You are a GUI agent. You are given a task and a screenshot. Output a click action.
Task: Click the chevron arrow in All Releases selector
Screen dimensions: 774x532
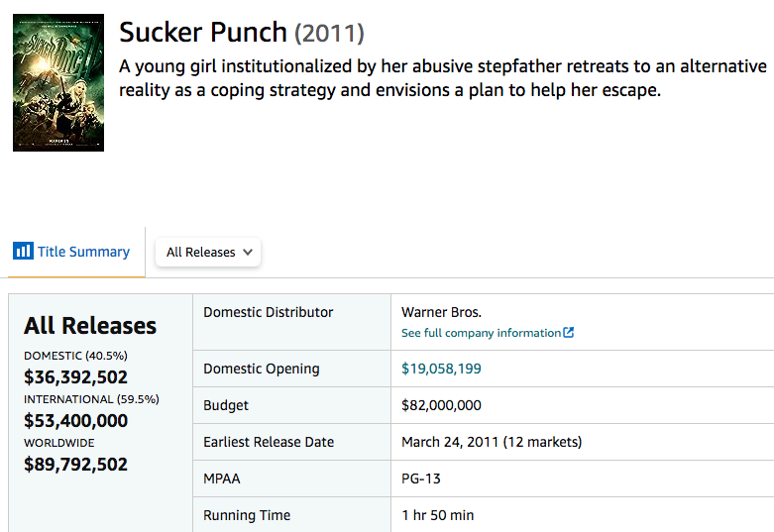(248, 253)
